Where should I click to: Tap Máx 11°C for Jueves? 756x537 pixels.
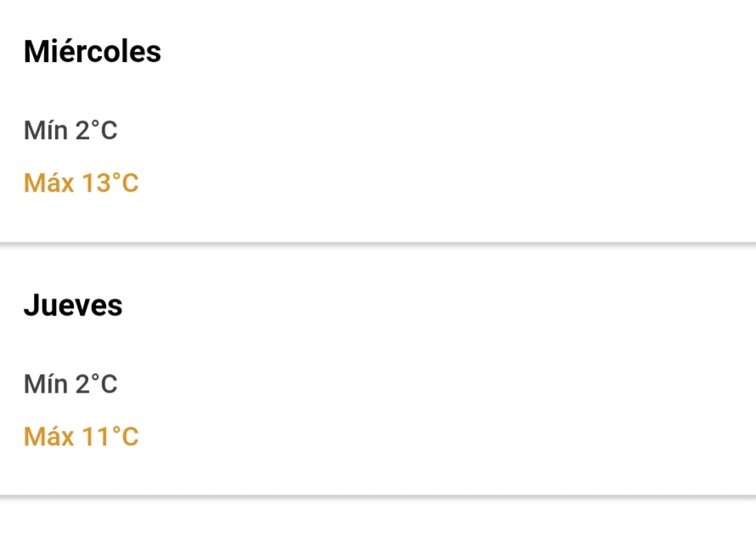click(81, 437)
